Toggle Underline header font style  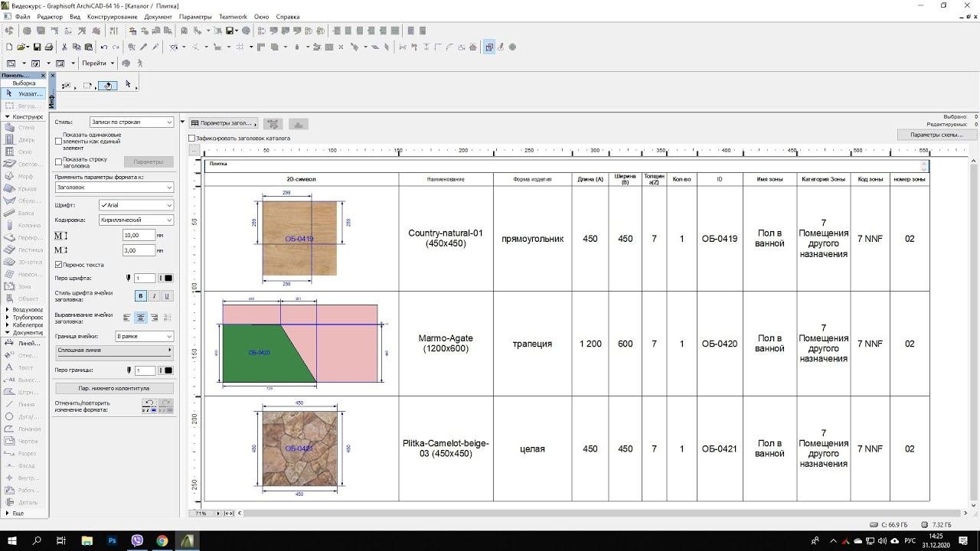167,296
